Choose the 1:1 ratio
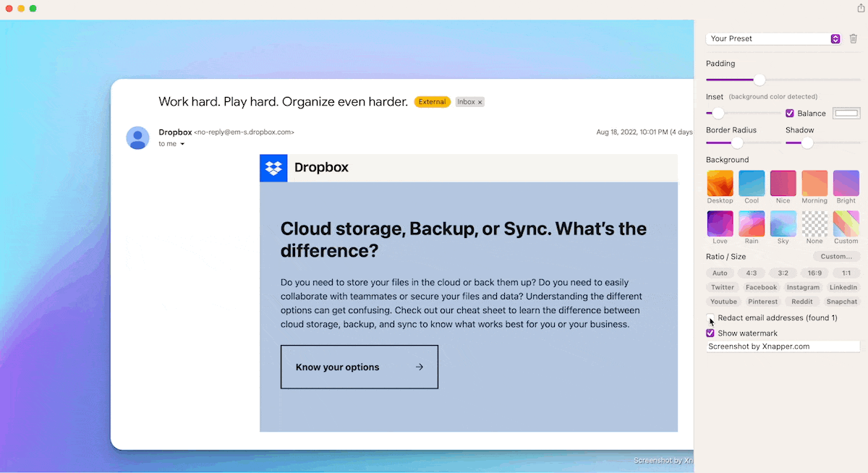 pos(846,273)
